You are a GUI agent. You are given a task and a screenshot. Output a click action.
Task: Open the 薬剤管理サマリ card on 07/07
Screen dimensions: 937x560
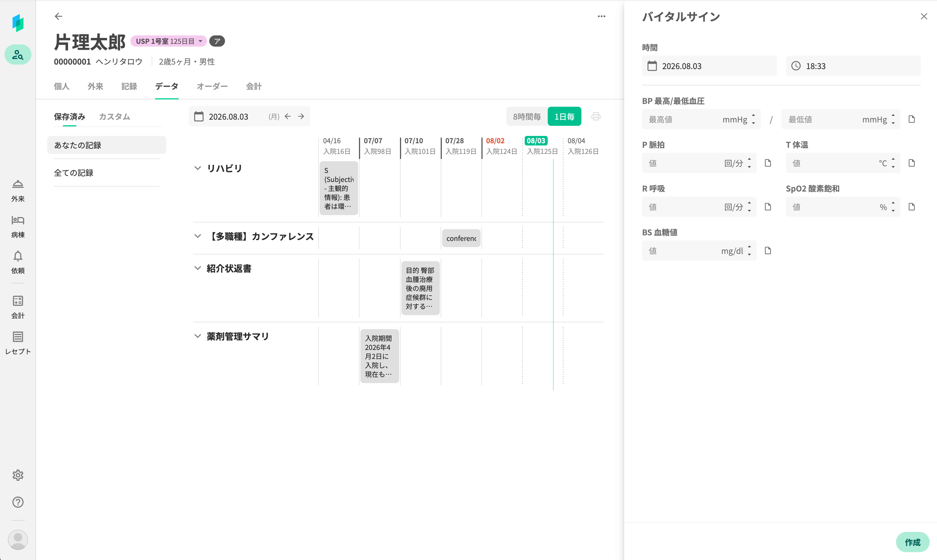(379, 356)
